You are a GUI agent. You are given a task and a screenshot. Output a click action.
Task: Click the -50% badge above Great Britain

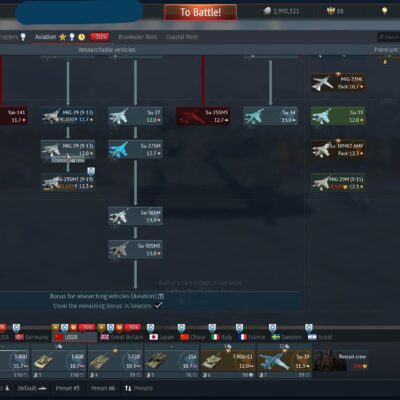[133, 328]
